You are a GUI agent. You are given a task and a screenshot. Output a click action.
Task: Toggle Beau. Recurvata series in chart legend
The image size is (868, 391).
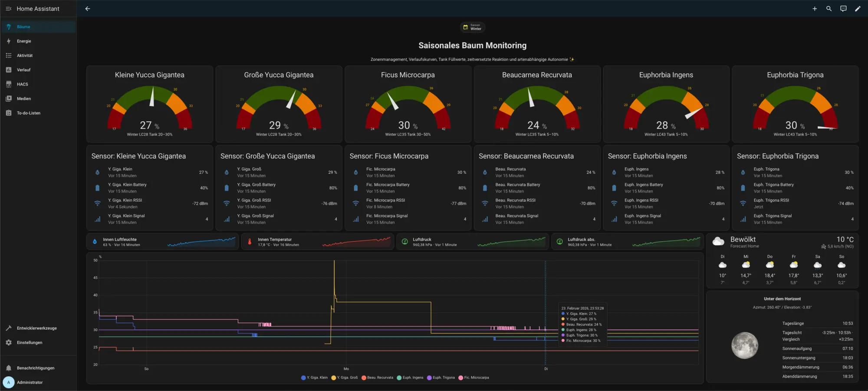[x=377, y=378]
